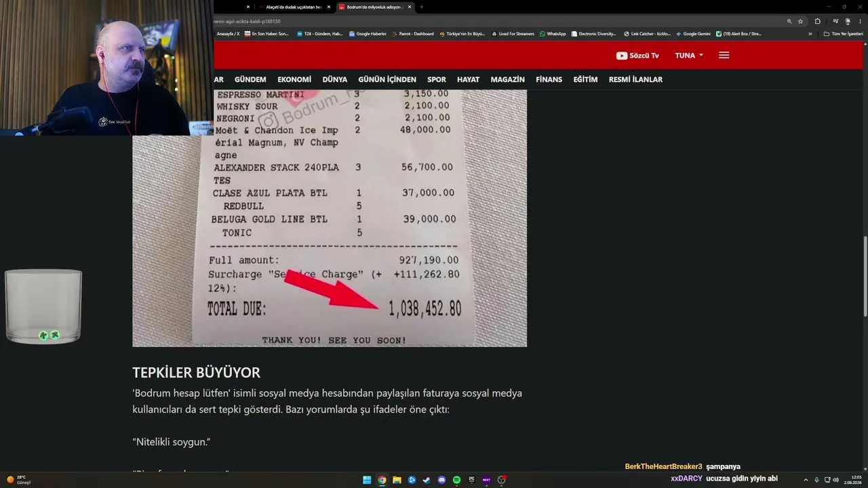The width and height of the screenshot is (868, 488).
Task: Open the Google Haberler bookmark
Action: point(367,34)
